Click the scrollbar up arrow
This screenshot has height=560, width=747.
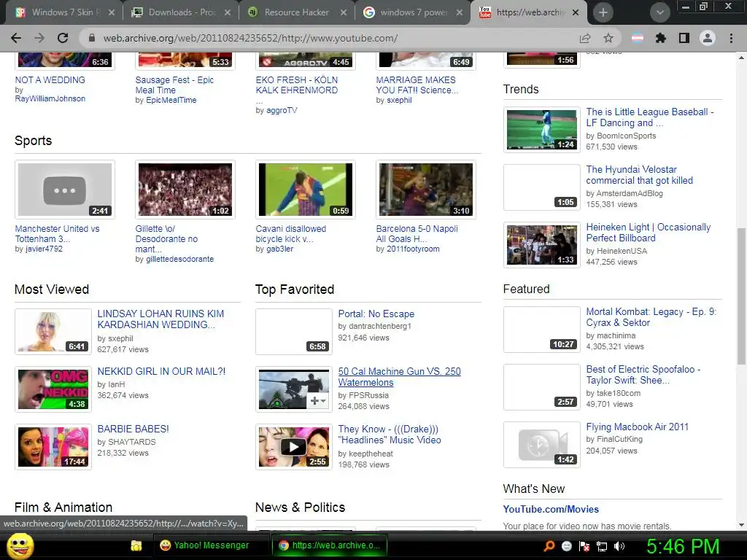coord(741,58)
